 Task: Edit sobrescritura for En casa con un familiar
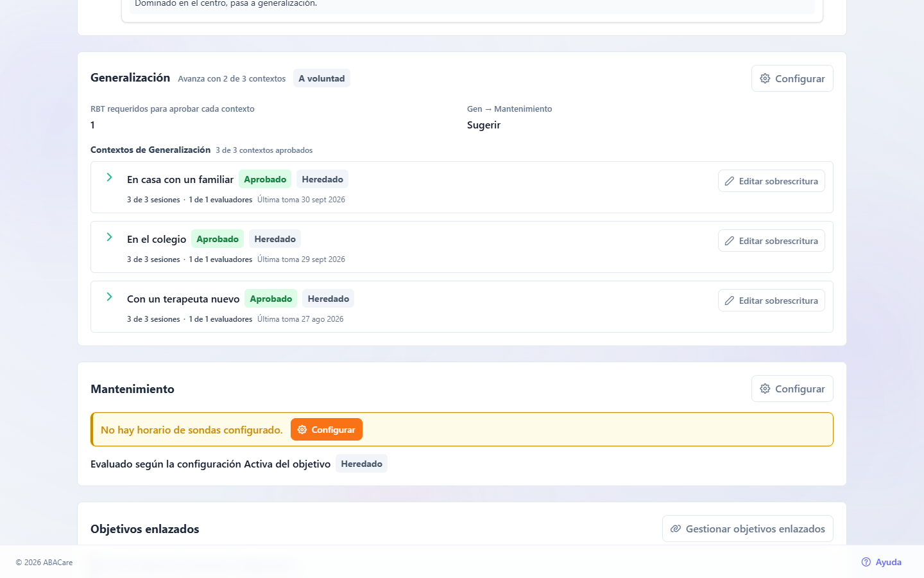[x=771, y=181]
